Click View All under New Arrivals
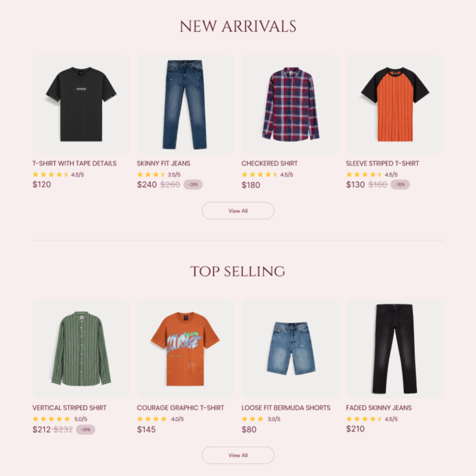 tap(238, 211)
